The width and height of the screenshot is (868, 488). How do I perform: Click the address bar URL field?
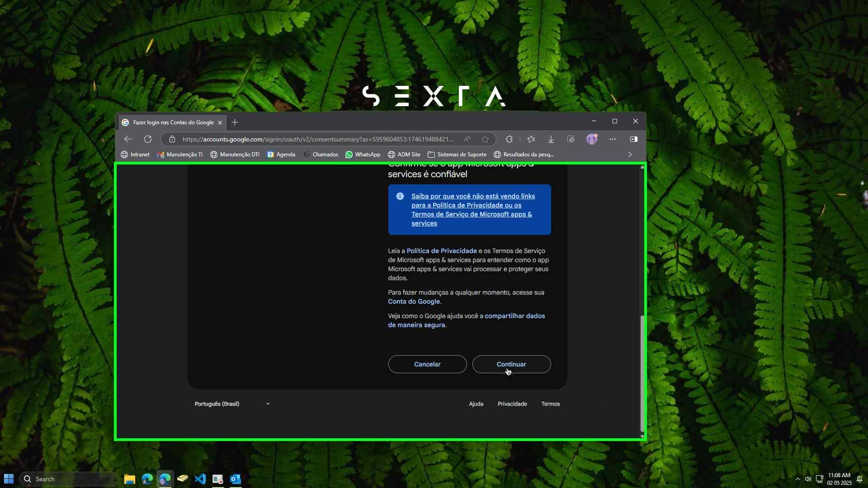coord(318,139)
